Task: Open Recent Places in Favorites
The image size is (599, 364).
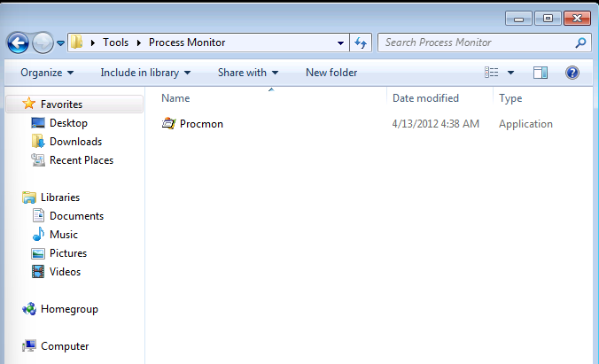Action: click(82, 160)
